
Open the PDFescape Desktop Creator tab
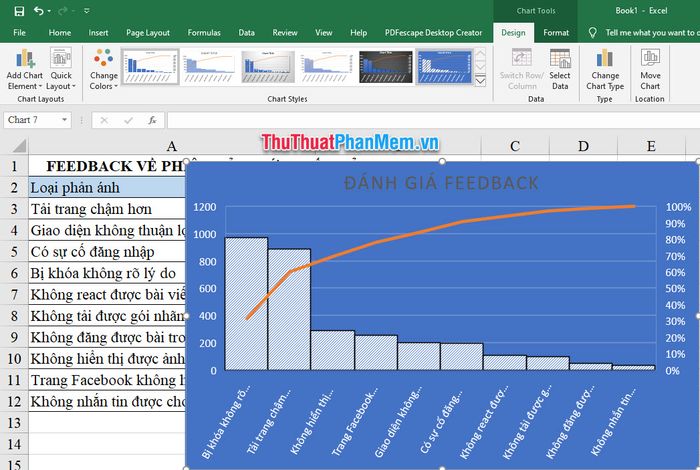(433, 33)
